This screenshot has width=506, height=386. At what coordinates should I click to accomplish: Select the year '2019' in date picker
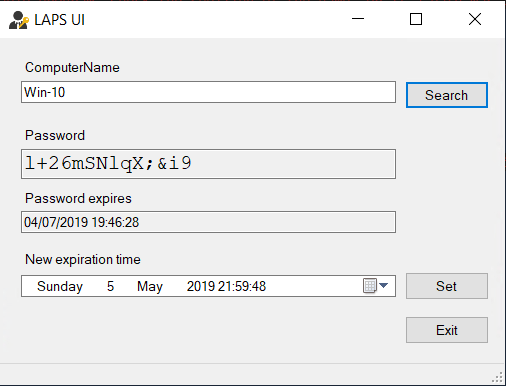tap(200, 286)
